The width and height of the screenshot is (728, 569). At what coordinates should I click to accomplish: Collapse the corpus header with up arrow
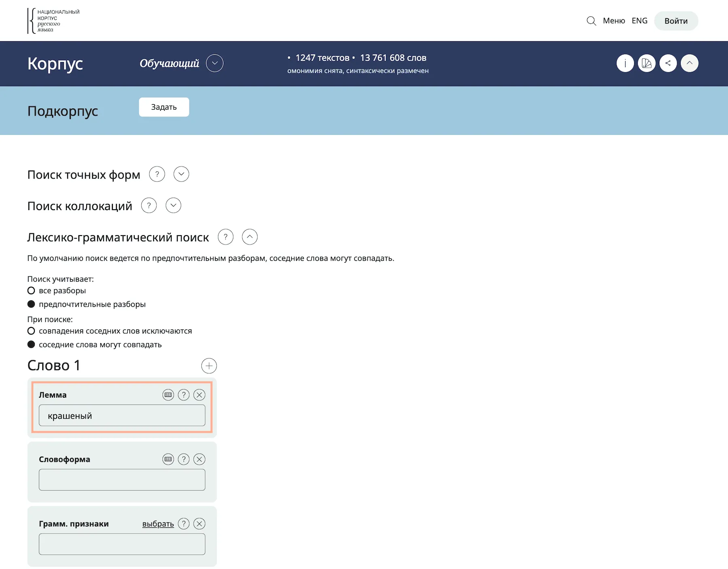click(x=690, y=63)
